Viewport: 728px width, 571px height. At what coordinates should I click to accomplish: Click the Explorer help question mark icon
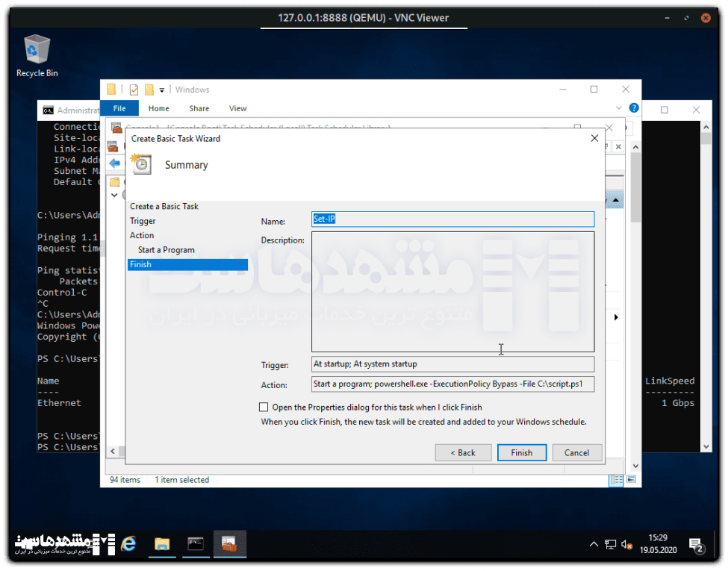pyautogui.click(x=634, y=108)
